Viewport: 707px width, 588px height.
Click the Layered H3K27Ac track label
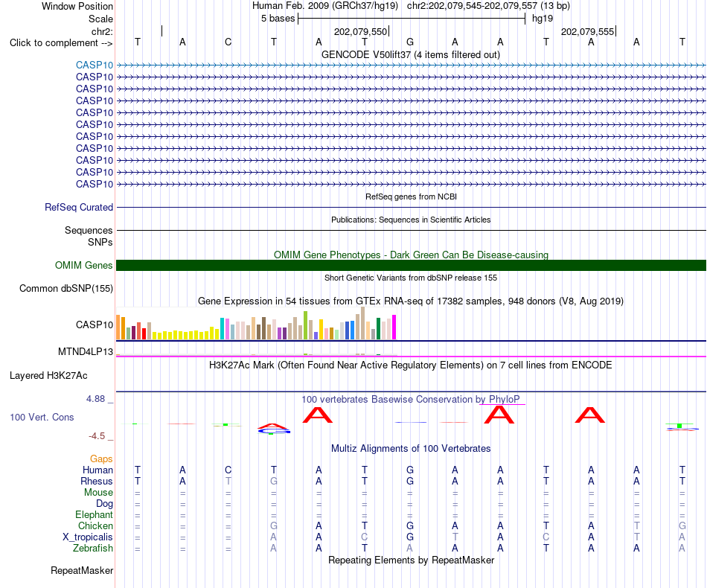(48, 376)
